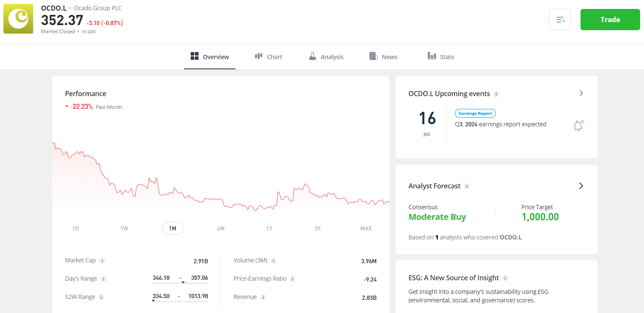This screenshot has height=313, width=644.
Task: Expand Analyst Forecast details arrow
Action: [x=581, y=186]
